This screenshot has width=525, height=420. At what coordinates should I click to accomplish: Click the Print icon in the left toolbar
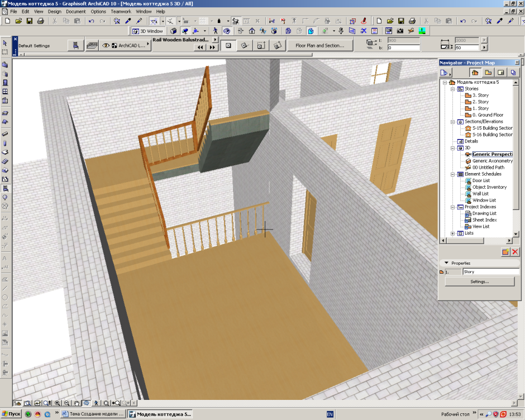click(41, 21)
